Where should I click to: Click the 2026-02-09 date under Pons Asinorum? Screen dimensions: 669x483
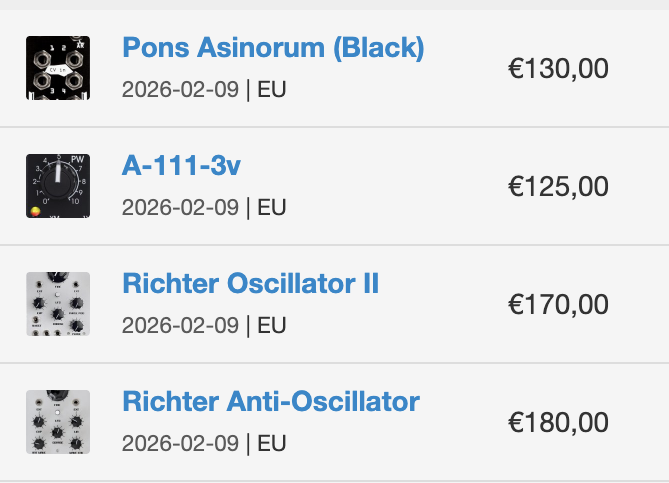click(x=180, y=89)
